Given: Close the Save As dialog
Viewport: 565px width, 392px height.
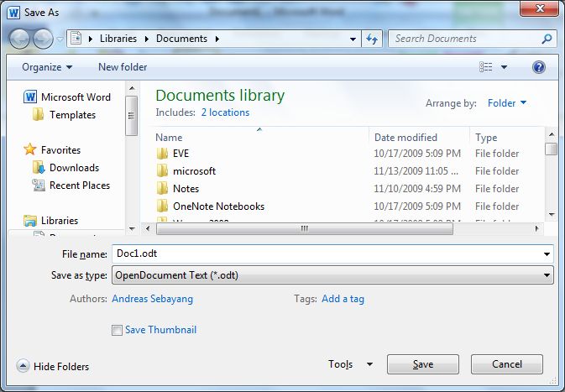Looking at the screenshot, I should coord(539,8).
